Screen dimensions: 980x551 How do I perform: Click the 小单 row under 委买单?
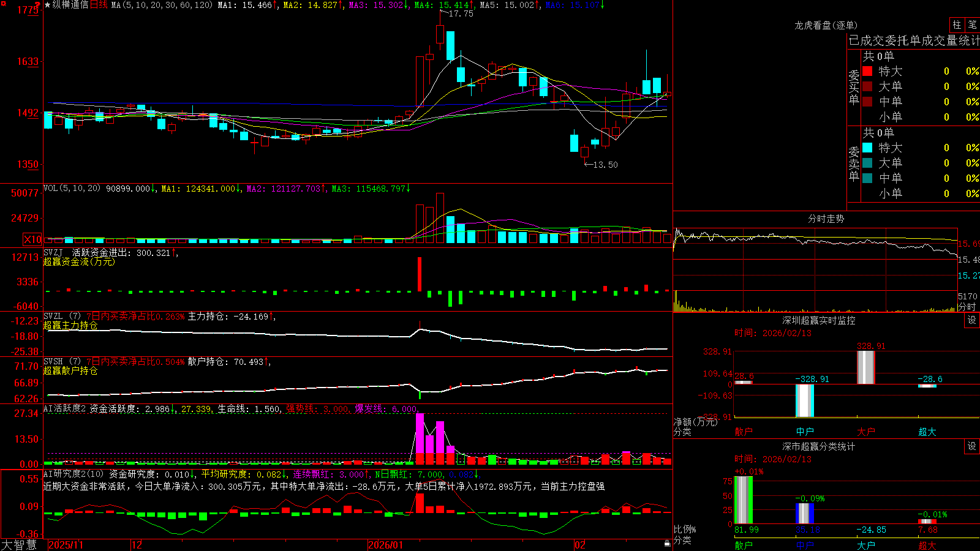pyautogui.click(x=920, y=117)
